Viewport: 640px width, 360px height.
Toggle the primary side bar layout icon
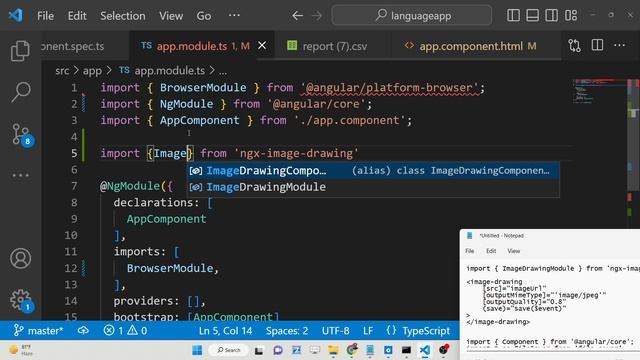click(x=513, y=16)
